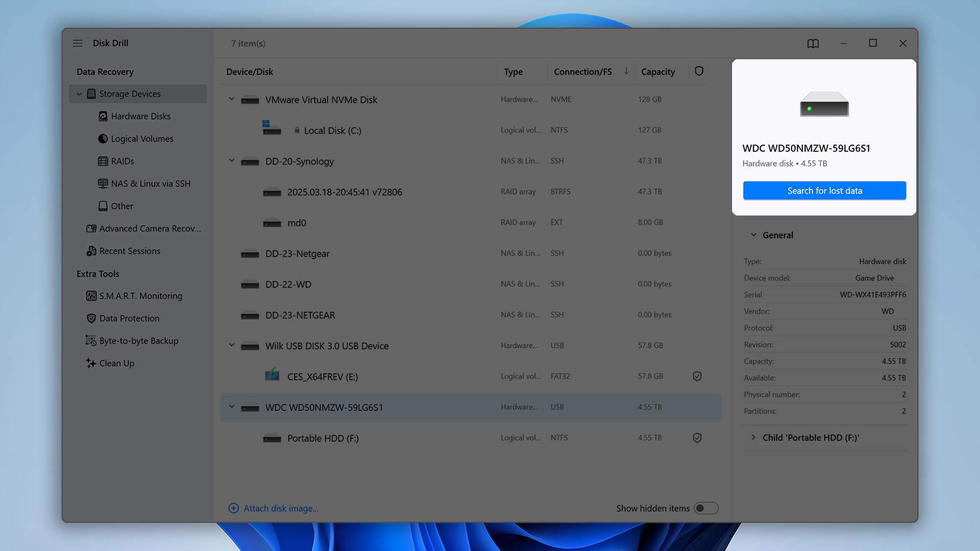
Task: Collapse the General section in the details panel
Action: 754,235
